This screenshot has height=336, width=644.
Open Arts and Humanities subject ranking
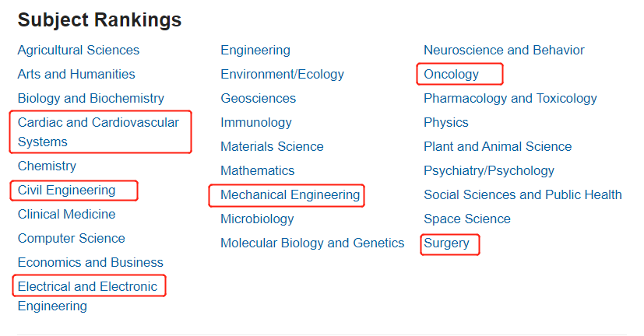tap(76, 74)
